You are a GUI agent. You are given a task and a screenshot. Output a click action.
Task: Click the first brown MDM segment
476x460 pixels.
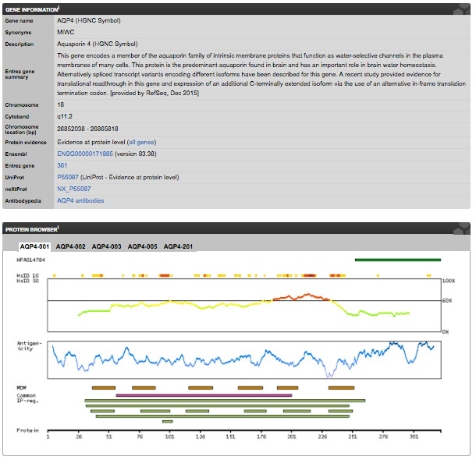pyautogui.click(x=103, y=387)
